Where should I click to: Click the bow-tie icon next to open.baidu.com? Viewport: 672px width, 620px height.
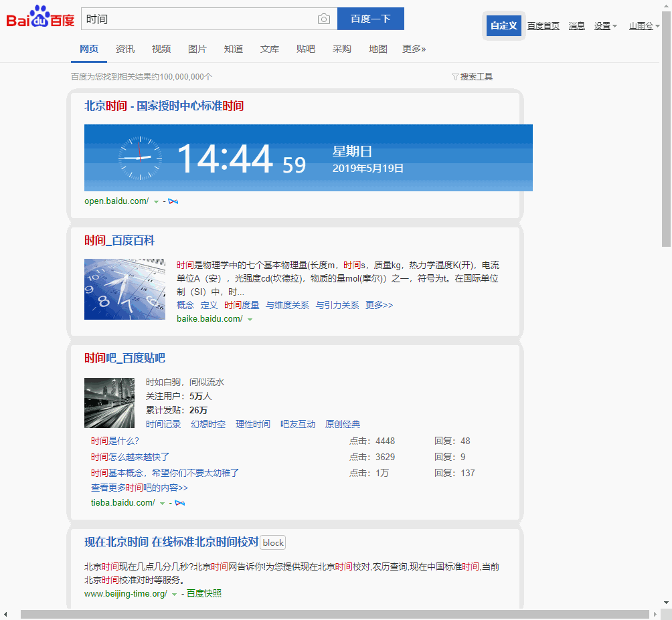click(173, 201)
